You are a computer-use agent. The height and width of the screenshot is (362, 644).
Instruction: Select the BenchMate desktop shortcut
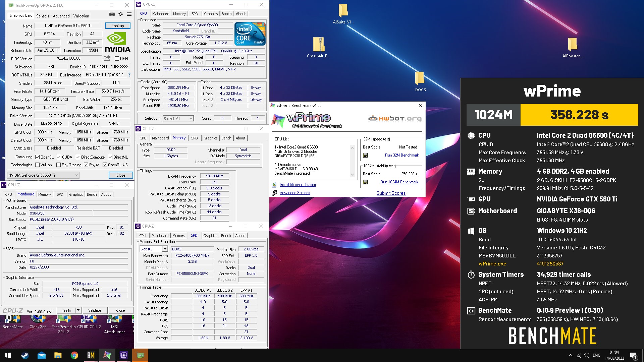point(13,322)
